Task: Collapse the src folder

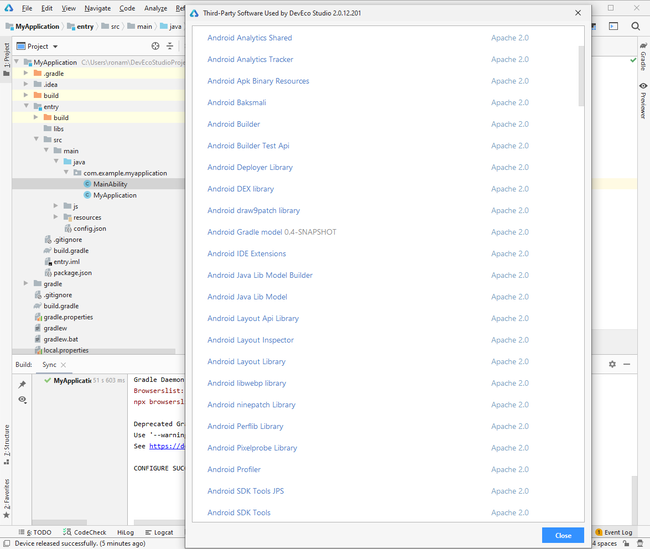Action: [x=36, y=139]
